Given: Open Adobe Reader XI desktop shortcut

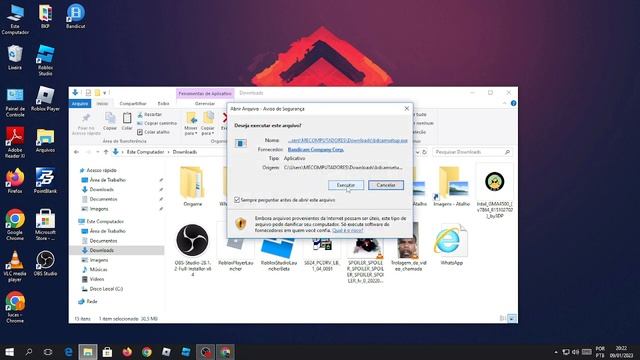Looking at the screenshot, I should pyautogui.click(x=15, y=142).
